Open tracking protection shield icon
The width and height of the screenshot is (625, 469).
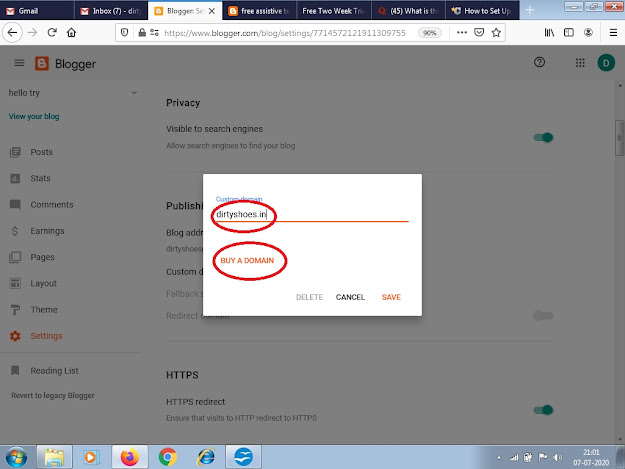pyautogui.click(x=124, y=33)
